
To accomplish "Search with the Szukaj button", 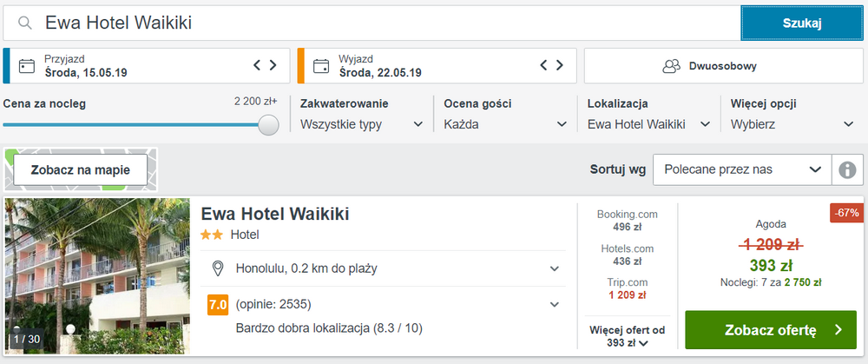I will [801, 23].
